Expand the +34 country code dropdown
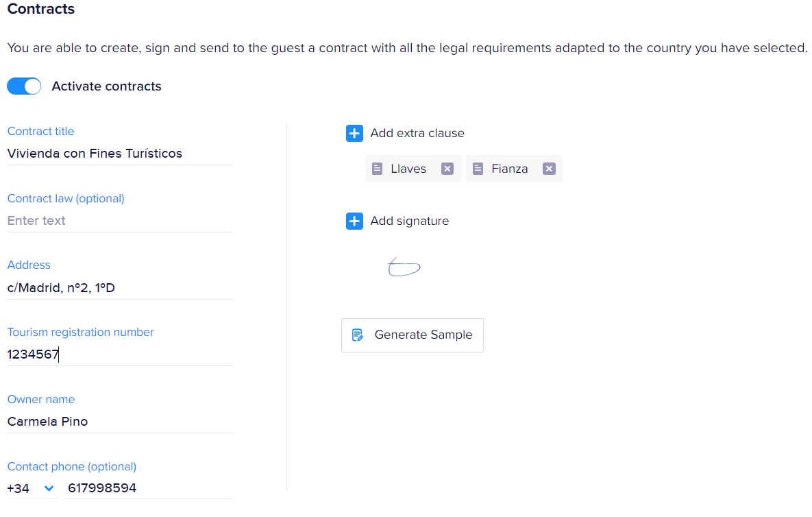 (49, 488)
